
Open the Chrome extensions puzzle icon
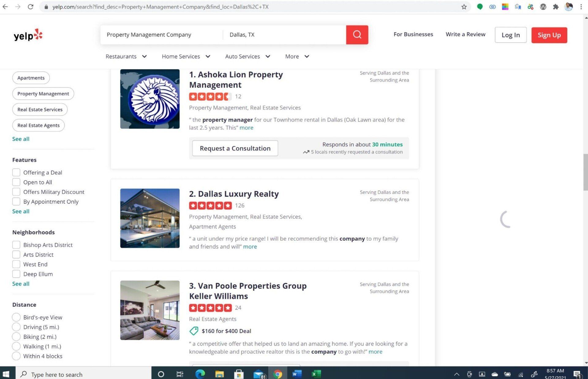click(556, 7)
